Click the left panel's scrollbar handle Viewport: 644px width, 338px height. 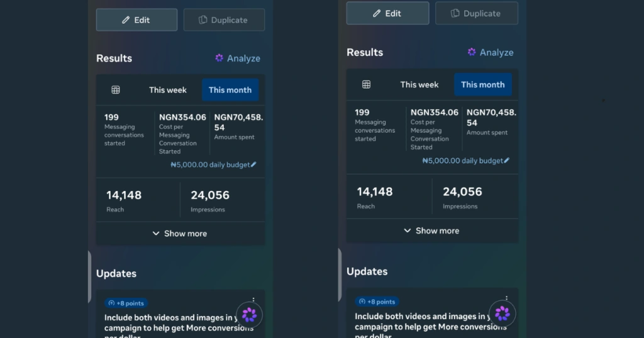click(x=89, y=277)
